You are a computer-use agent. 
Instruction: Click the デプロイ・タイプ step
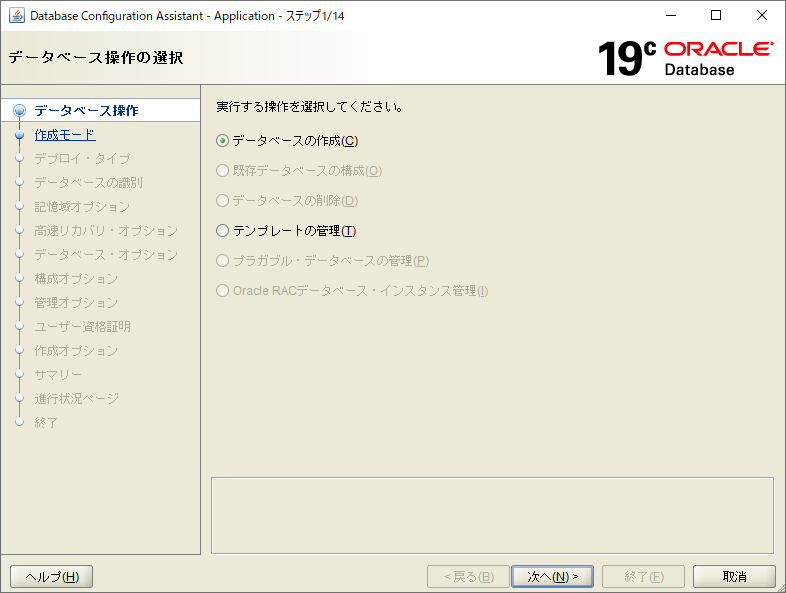click(82, 158)
